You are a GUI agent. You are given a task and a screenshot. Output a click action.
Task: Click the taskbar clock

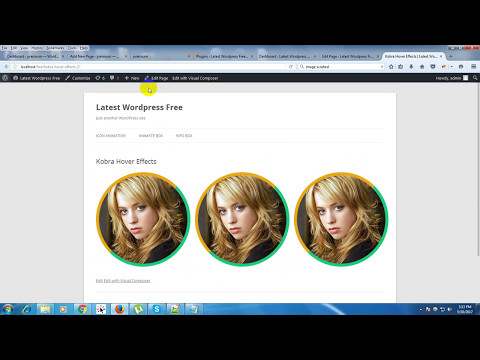click(x=465, y=309)
